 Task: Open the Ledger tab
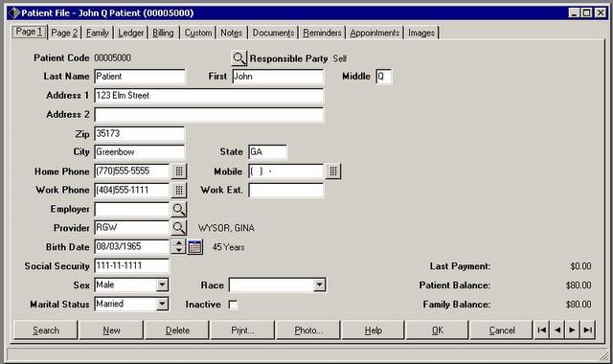130,33
